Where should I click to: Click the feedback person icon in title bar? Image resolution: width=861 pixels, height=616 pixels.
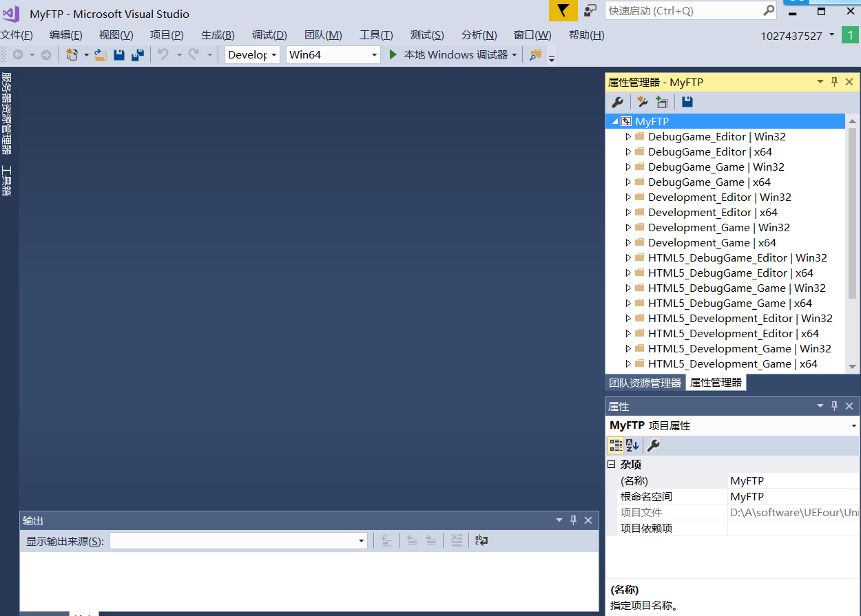590,10
